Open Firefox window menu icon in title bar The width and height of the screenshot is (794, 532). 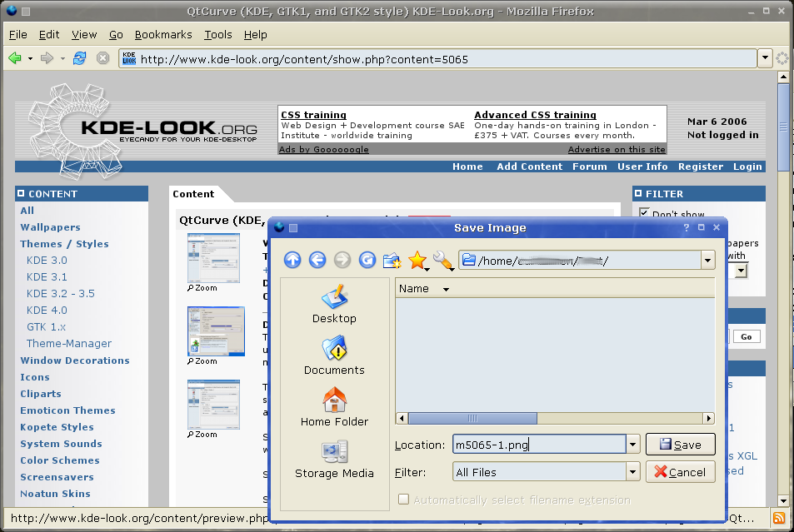[11, 11]
